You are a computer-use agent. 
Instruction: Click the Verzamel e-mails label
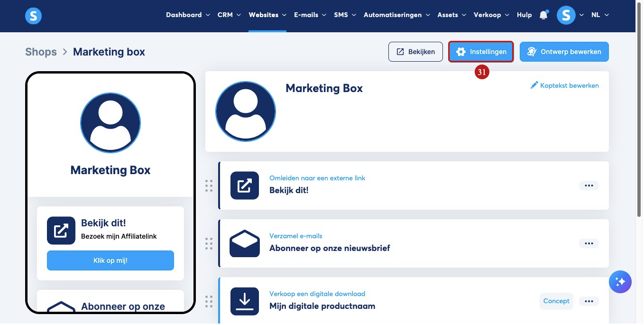click(296, 236)
